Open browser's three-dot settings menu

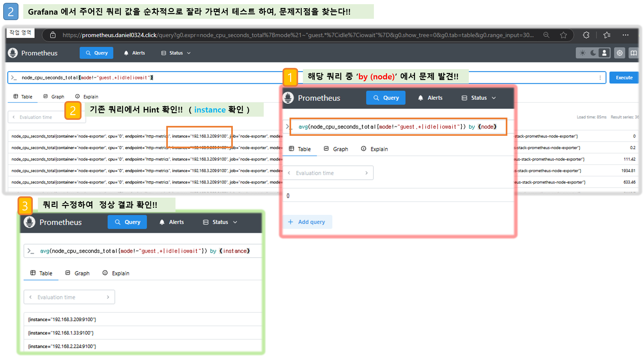pyautogui.click(x=626, y=35)
